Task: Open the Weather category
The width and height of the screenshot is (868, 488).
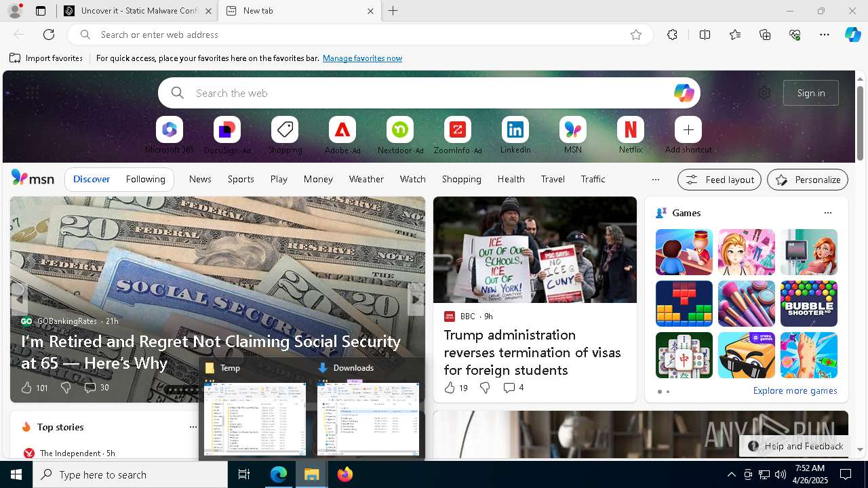Action: [366, 180]
